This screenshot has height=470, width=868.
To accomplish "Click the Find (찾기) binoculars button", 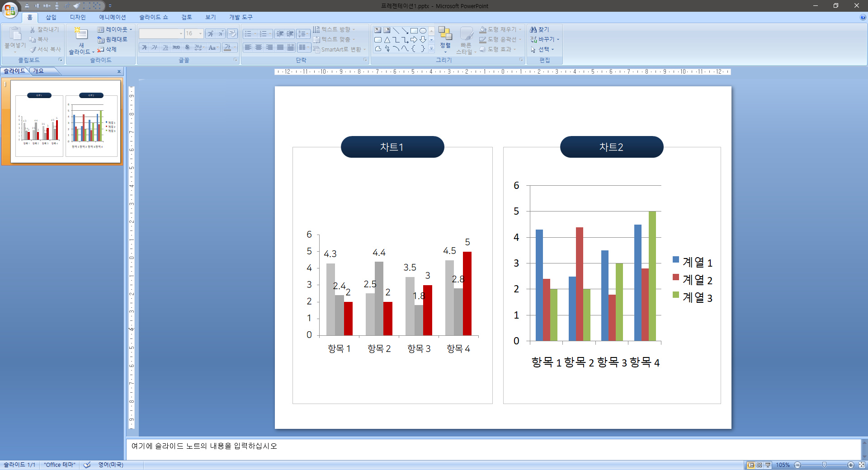I will (x=540, y=30).
